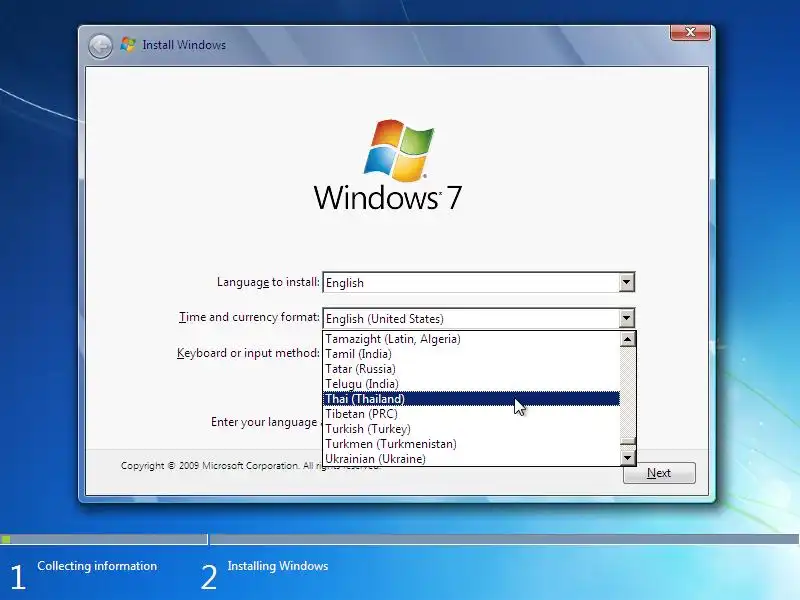The image size is (800, 600).
Task: Open the Language to install dropdown
Action: point(479,282)
